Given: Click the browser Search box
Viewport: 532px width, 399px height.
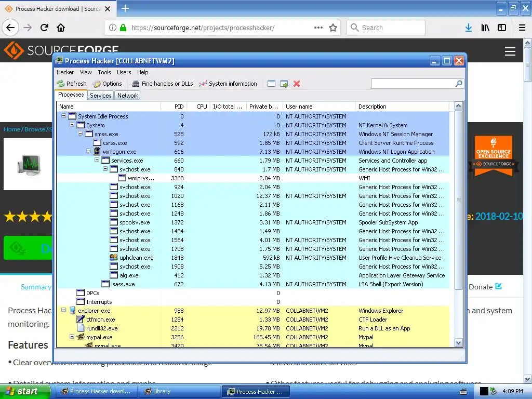Looking at the screenshot, I should (x=386, y=28).
